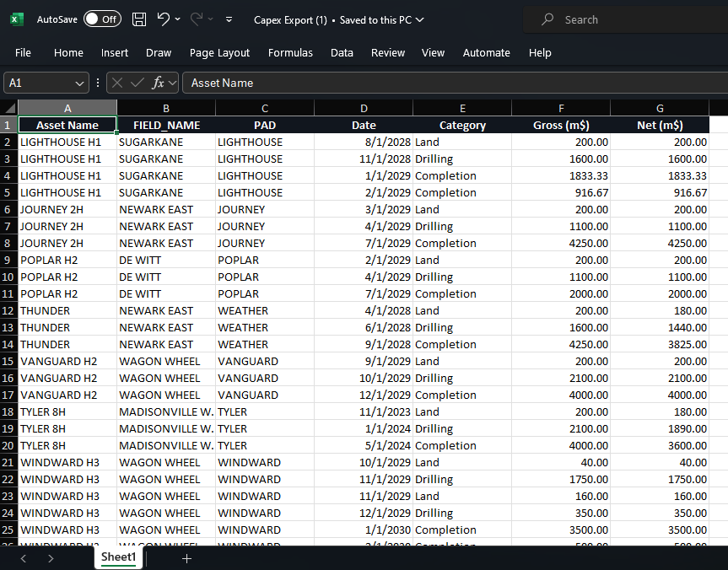Switch to the Page Layout tab
The height and width of the screenshot is (570, 728).
pos(219,52)
